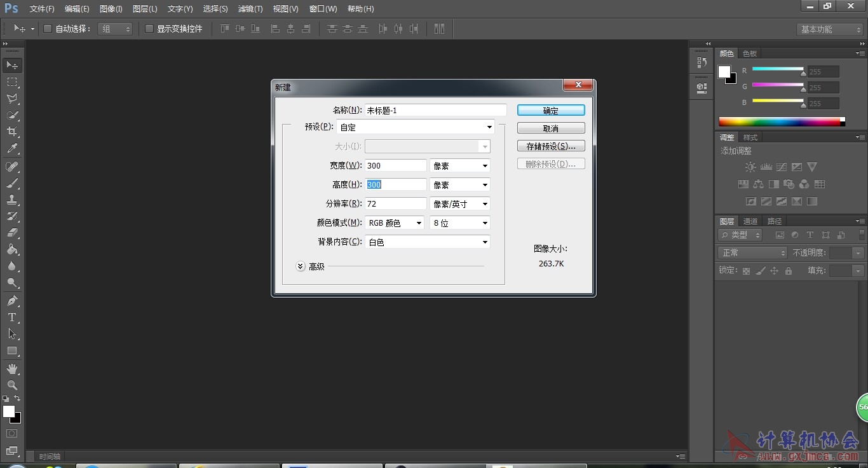Viewport: 868px width, 468px height.
Task: Open width unit 像素 dropdown
Action: [x=459, y=165]
